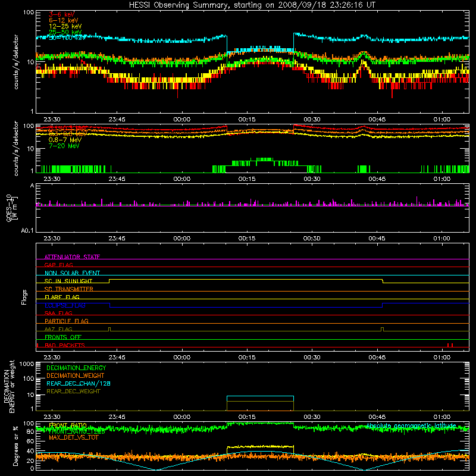Click the yellow FRONT_RATIO legend label
The height and width of the screenshot is (476, 476).
68,425
